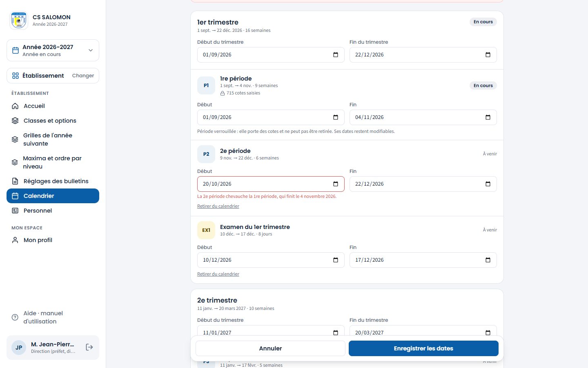
Task: Open calendar picker for 1er trimestre start date
Action: 336,55
